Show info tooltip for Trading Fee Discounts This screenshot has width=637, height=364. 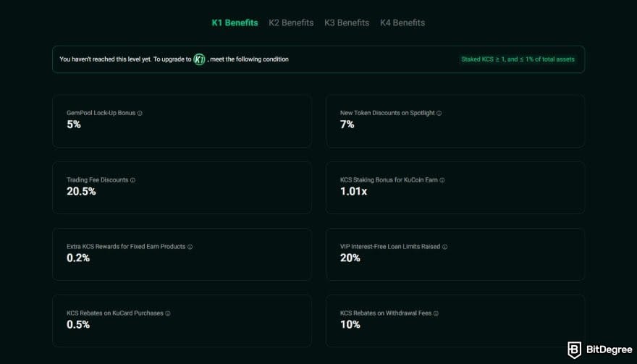click(x=132, y=180)
